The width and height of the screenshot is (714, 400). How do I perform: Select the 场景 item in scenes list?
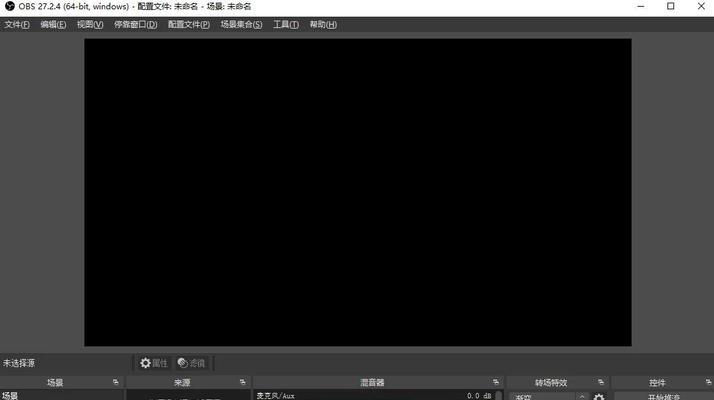61,395
